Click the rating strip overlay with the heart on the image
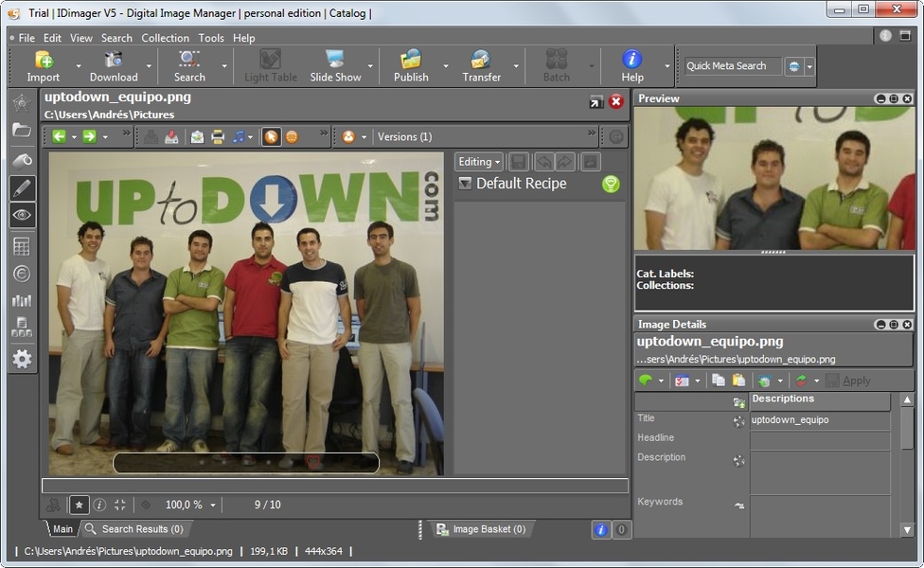 pyautogui.click(x=246, y=463)
